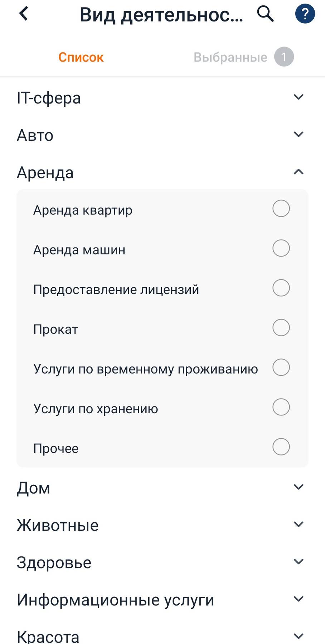Select the Аренда машин option
This screenshot has width=325, height=644.
281,248
